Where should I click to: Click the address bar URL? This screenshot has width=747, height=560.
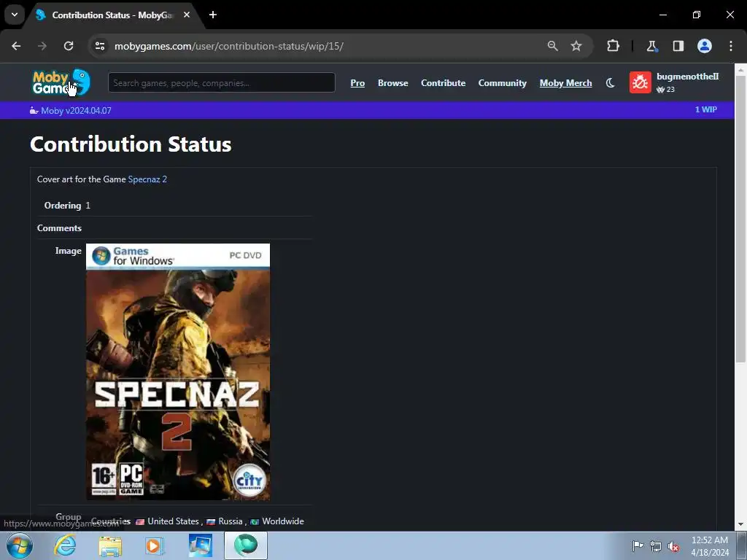[228, 46]
